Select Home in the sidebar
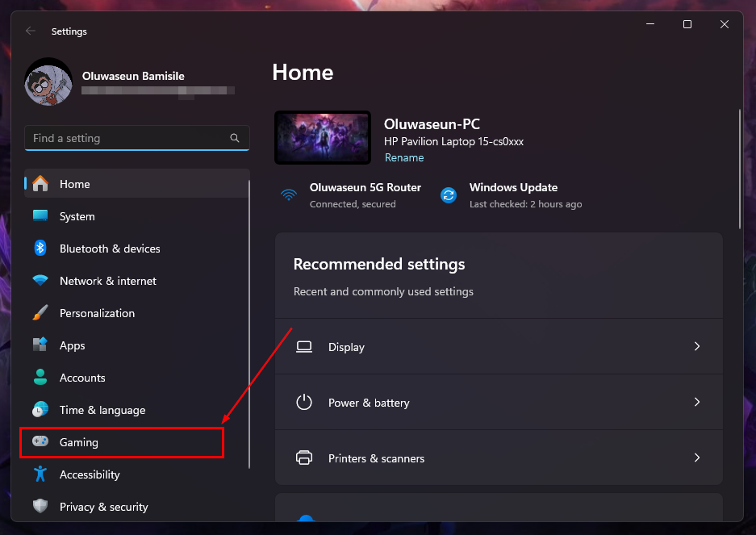This screenshot has width=756, height=535. point(137,184)
